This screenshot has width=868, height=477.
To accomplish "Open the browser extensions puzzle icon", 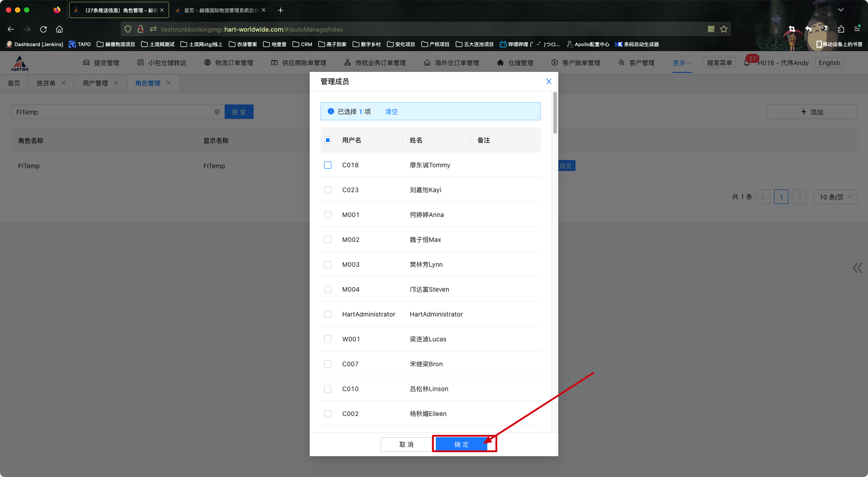I will click(x=841, y=29).
